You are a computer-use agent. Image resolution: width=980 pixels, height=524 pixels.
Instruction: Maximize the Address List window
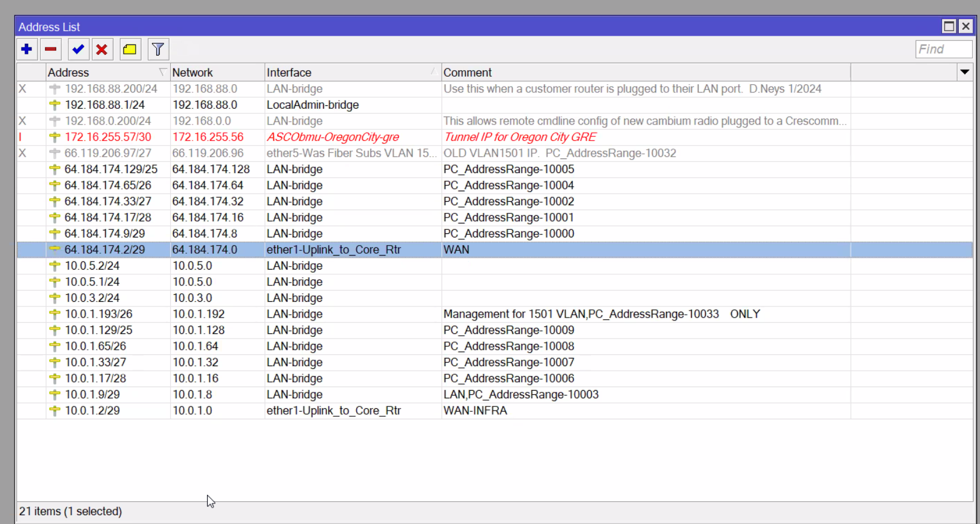tap(949, 26)
